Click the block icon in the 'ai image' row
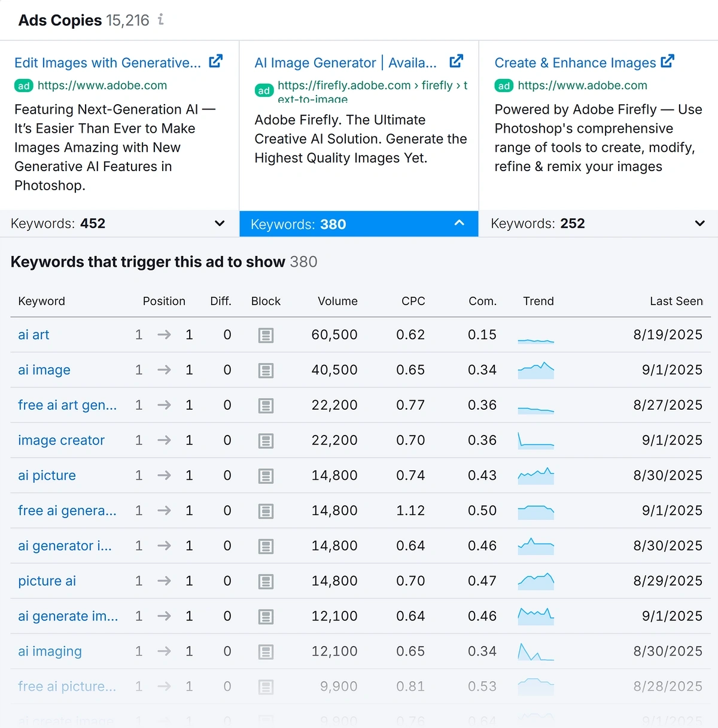718x728 pixels. point(266,371)
